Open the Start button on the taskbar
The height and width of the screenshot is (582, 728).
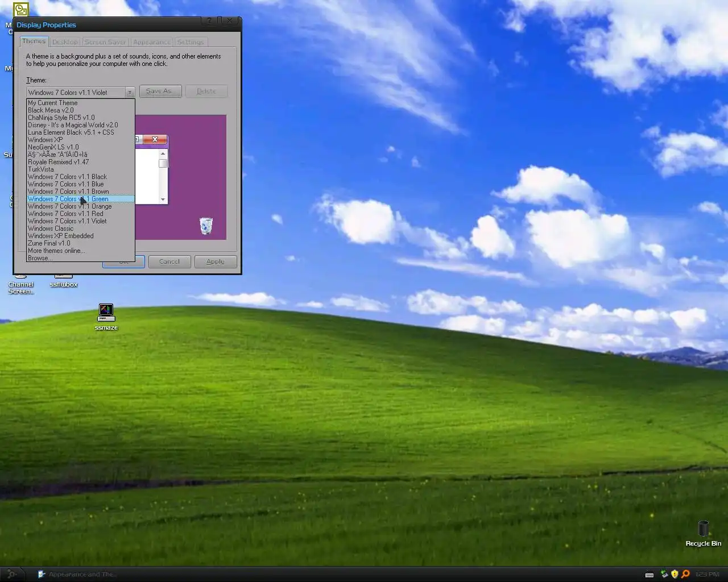[x=12, y=574]
